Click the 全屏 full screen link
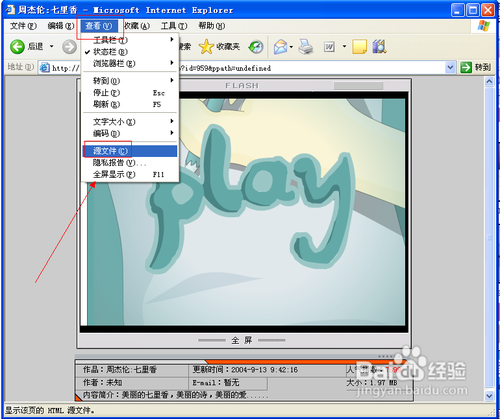Viewport: 500px width, 419px height. (x=242, y=340)
